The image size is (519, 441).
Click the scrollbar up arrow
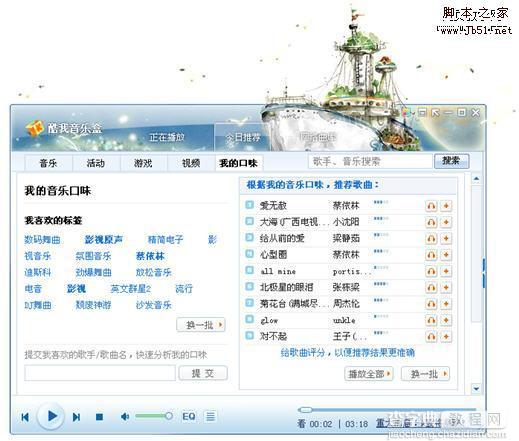(476, 179)
